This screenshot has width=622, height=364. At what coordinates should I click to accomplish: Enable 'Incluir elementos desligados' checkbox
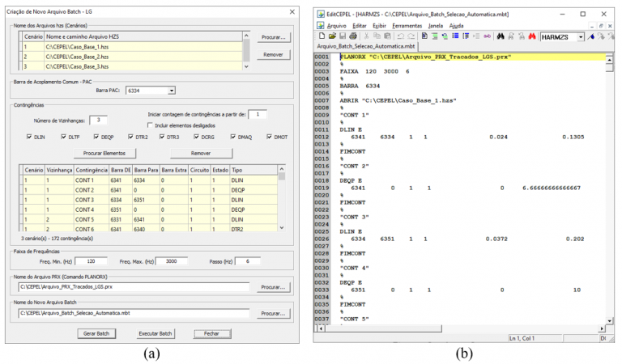[x=149, y=125]
